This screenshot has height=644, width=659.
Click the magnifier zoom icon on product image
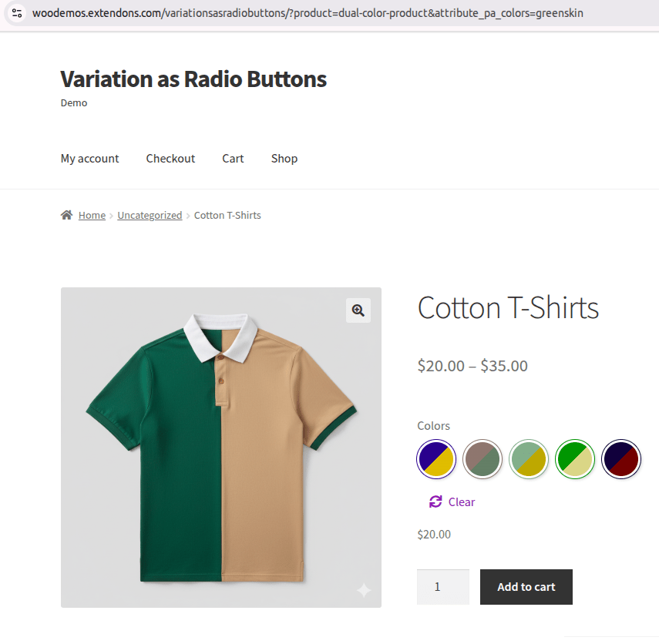pos(357,310)
